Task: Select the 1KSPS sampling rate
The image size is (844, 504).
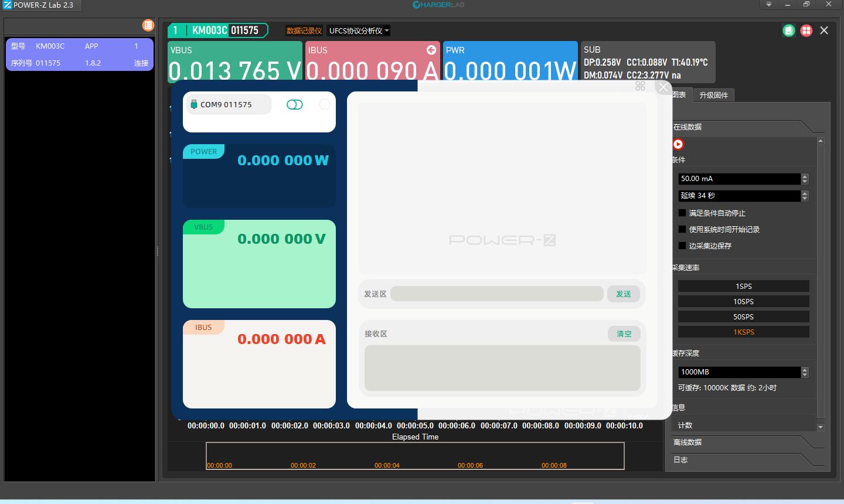Action: 743,332
